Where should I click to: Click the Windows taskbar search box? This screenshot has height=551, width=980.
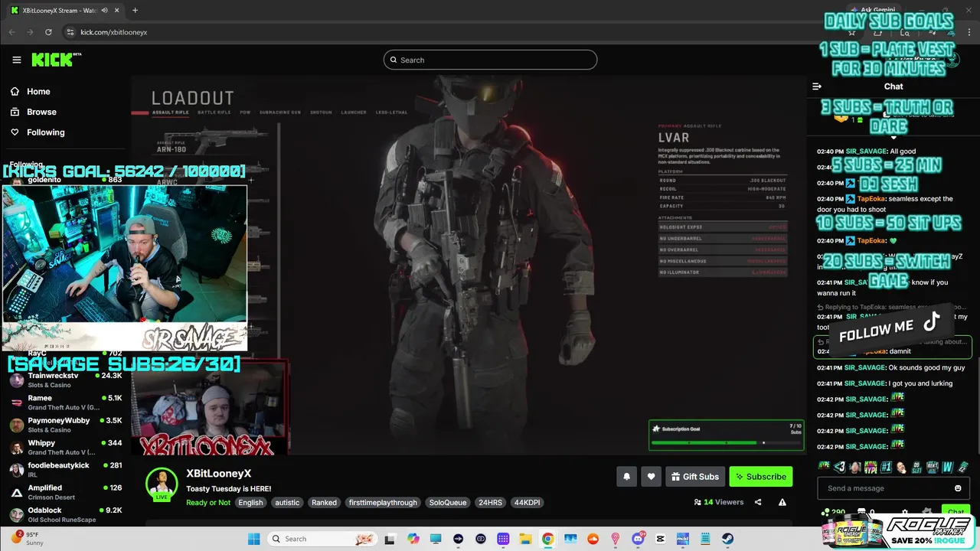322,539
